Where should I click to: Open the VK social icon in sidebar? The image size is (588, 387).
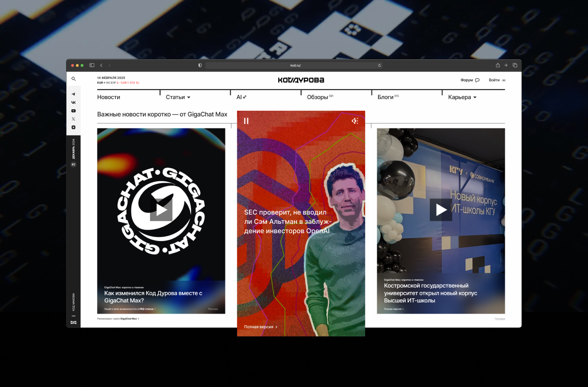[73, 102]
